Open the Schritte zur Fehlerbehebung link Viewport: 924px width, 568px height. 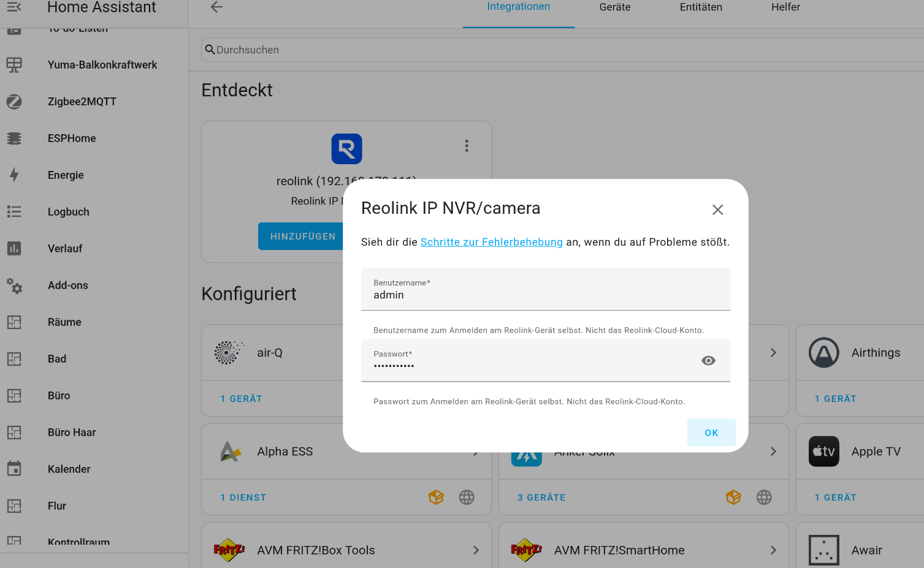491,242
